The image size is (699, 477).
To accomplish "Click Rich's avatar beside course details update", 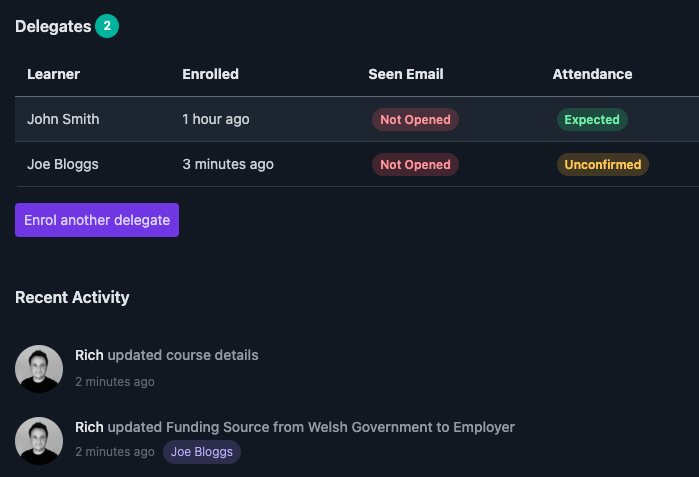I will pyautogui.click(x=39, y=369).
